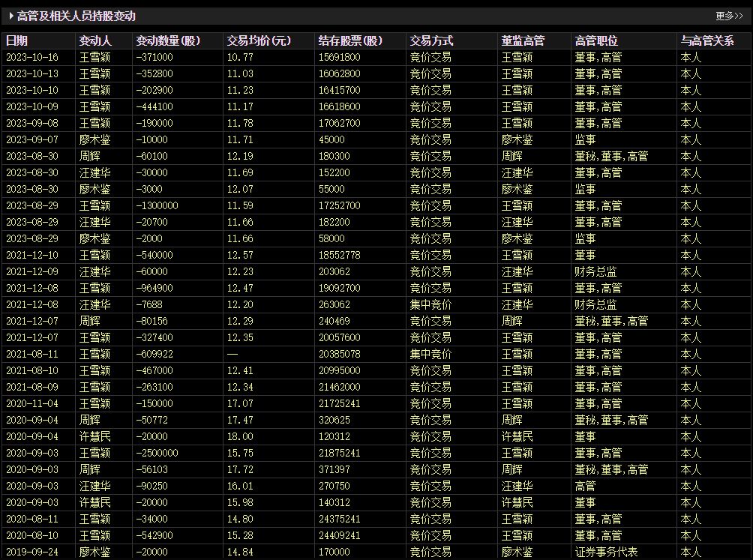The height and width of the screenshot is (560, 753).
Task: Select the date 2019-09-24
Action: pyautogui.click(x=32, y=552)
